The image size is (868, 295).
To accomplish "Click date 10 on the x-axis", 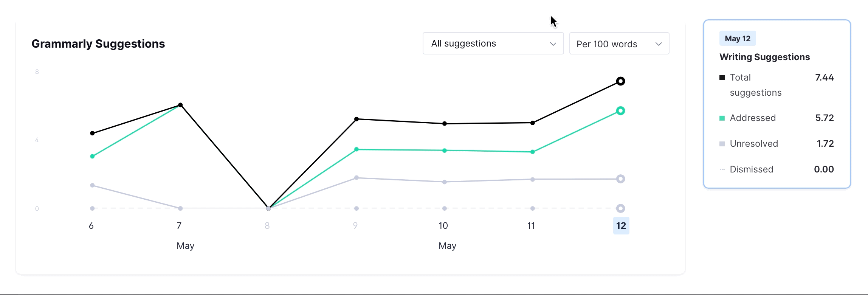I will click(443, 226).
